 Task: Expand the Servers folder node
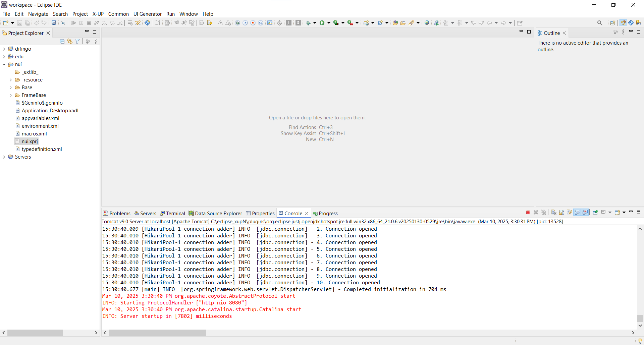[x=4, y=157]
